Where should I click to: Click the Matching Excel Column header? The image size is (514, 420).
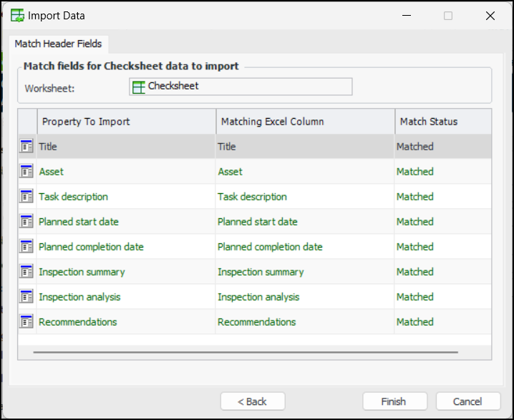point(305,122)
